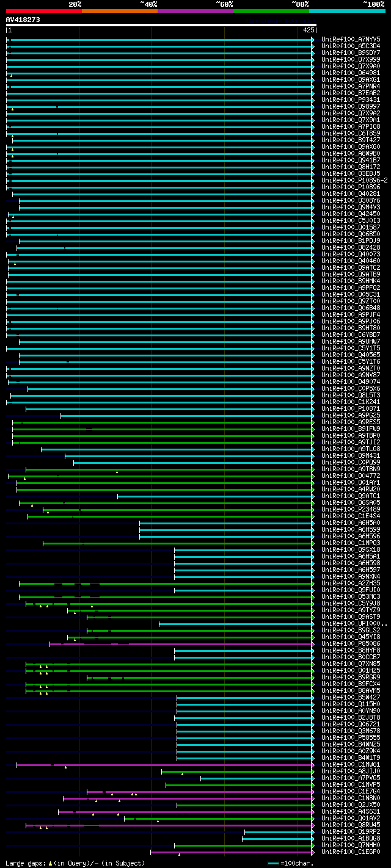Screen dimensions: 391x868
Task: Click the UniRef100_P23489 label
Action: click(x=351, y=509)
